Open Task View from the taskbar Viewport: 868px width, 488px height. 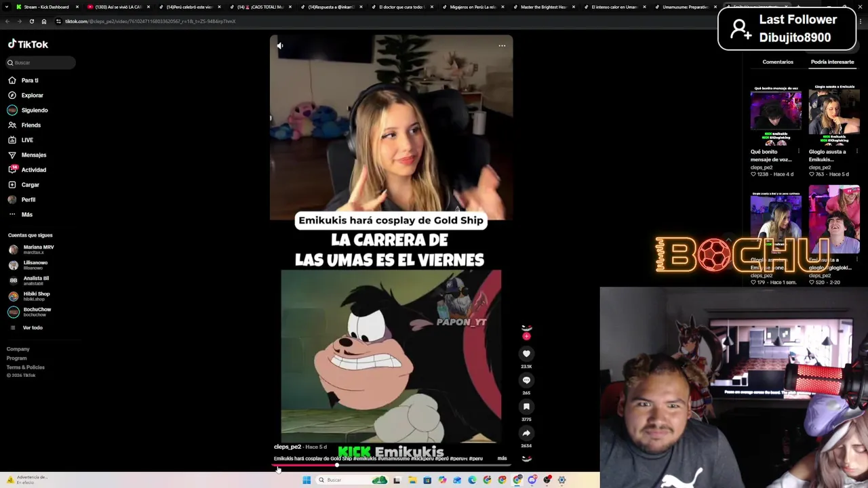click(x=397, y=480)
